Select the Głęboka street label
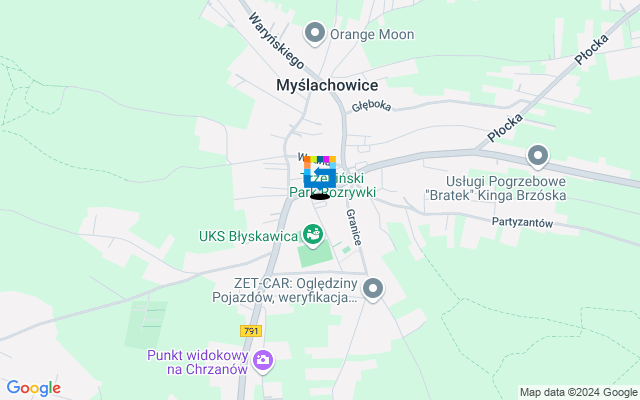Screen dimensions: 640x400 coord(371,106)
